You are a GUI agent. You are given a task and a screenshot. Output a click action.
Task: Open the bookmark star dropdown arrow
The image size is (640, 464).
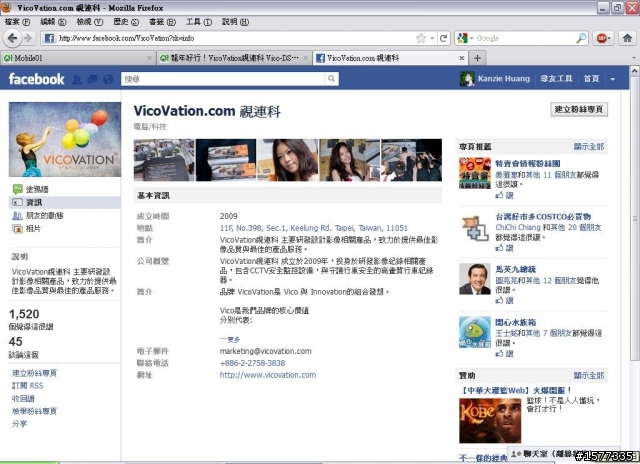coord(432,38)
